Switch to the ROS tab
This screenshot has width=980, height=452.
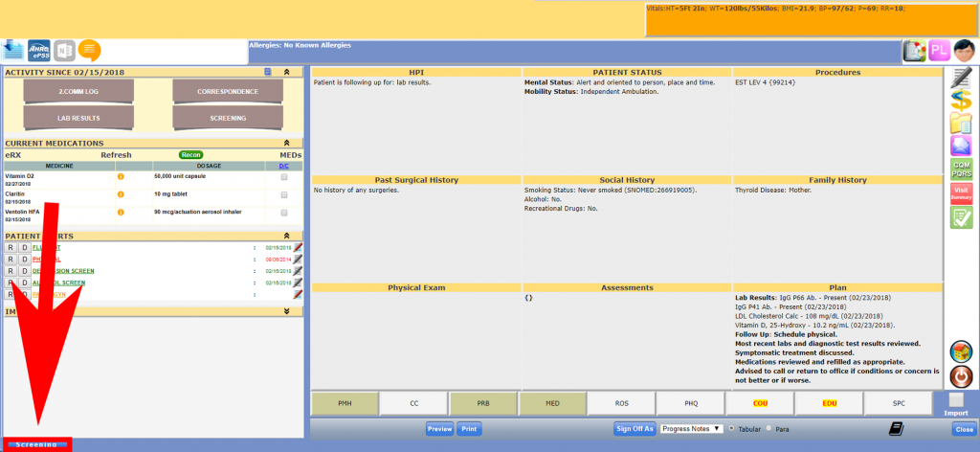(622, 403)
